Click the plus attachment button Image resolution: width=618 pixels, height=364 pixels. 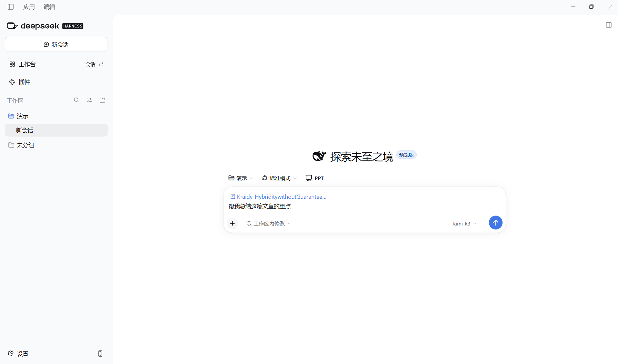coord(233,224)
